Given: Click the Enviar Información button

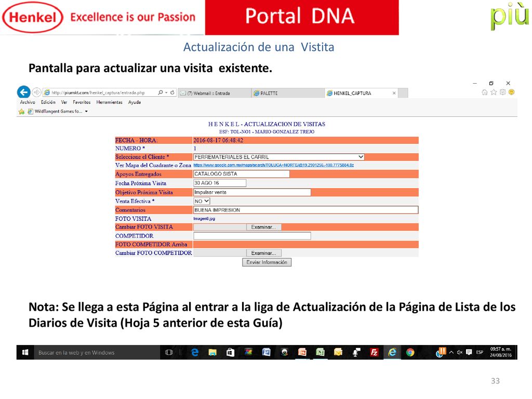Looking at the screenshot, I should [x=267, y=262].
